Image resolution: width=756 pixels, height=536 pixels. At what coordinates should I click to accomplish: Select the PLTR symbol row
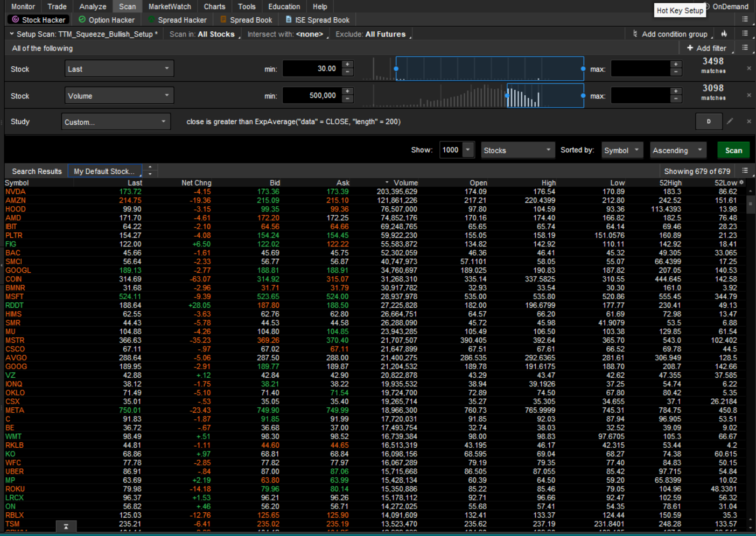(x=376, y=235)
